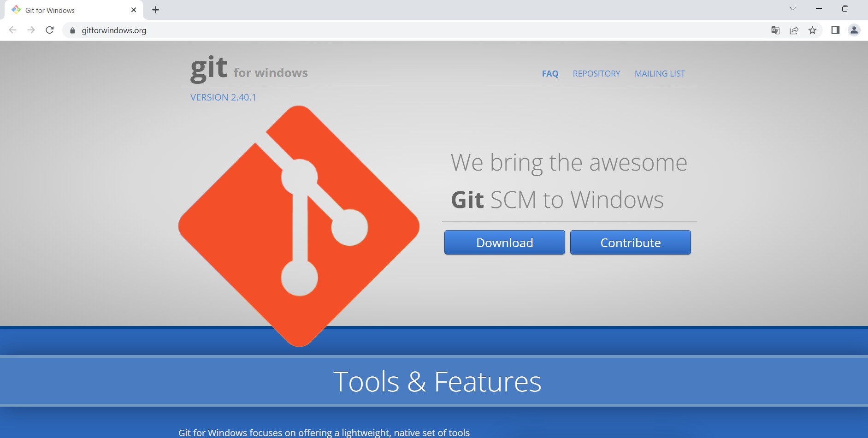Click the share this page icon
868x438 pixels.
pyautogui.click(x=794, y=30)
